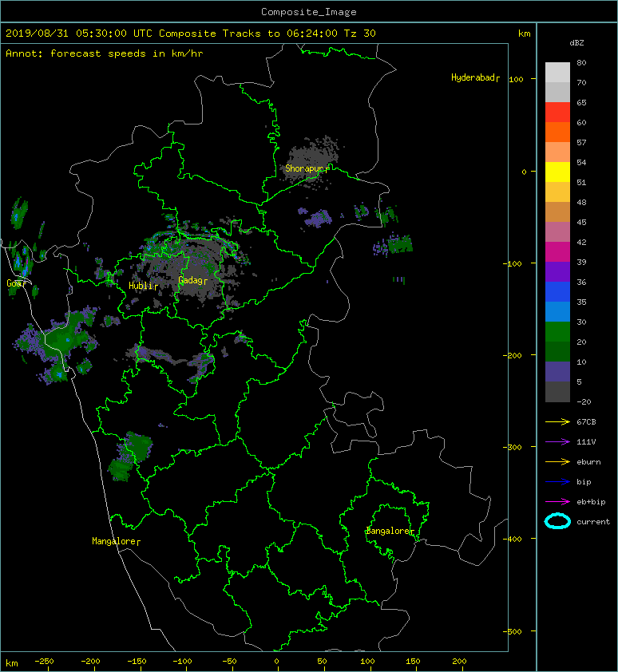618x672 pixels.
Task: Select the Goa city label
Action: [x=16, y=283]
